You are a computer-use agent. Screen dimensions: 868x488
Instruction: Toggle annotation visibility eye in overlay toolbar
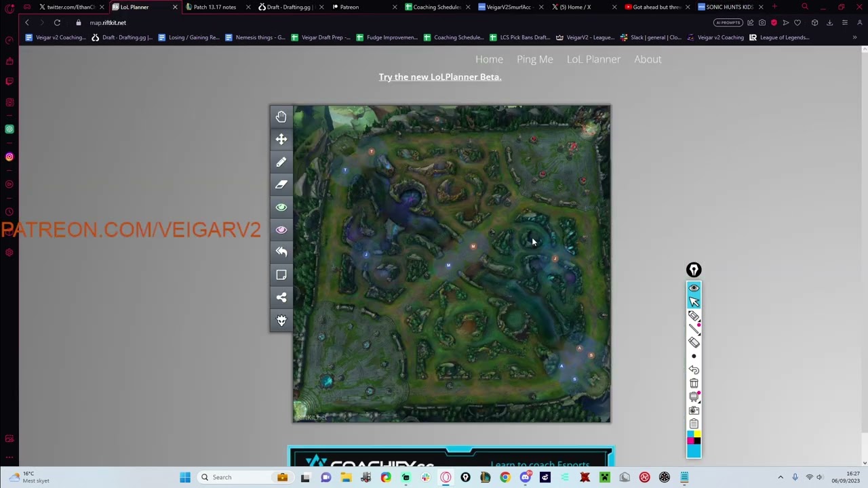(694, 288)
